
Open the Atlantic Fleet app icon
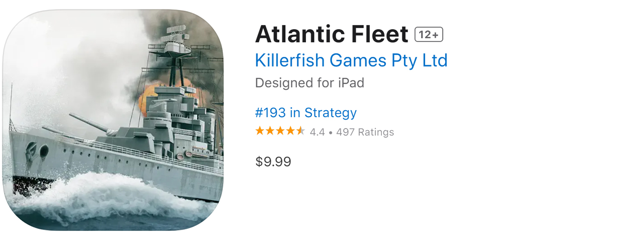point(113,120)
